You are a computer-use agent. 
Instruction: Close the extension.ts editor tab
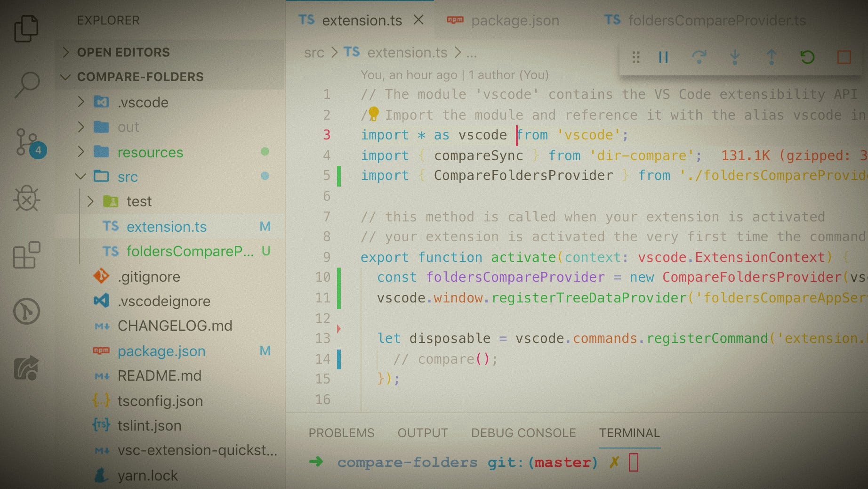(x=418, y=20)
